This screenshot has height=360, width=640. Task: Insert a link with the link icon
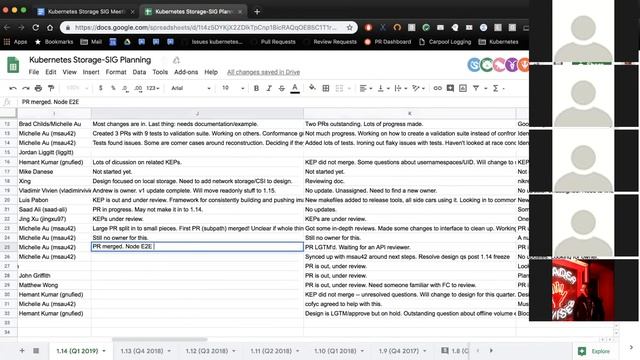coord(437,88)
